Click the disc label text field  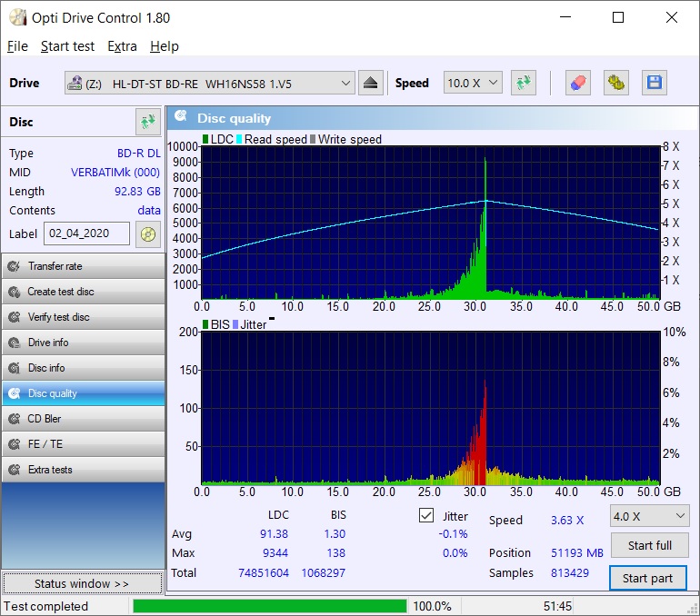pos(86,233)
